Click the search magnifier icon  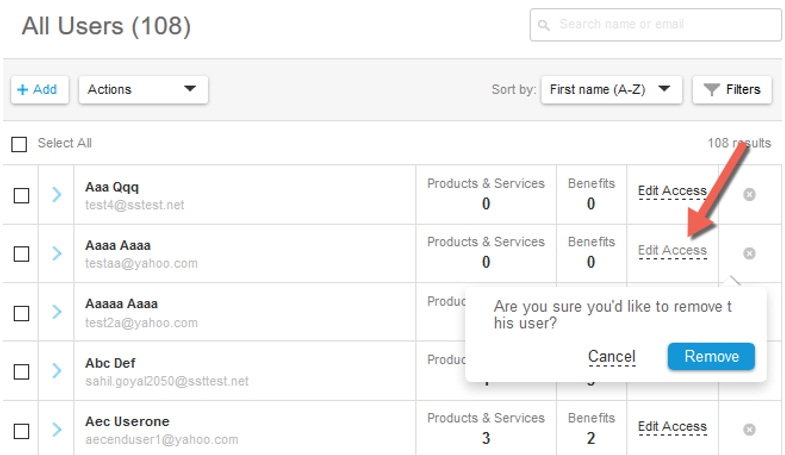tap(543, 25)
